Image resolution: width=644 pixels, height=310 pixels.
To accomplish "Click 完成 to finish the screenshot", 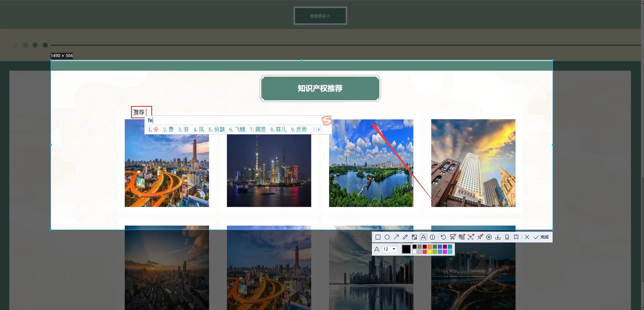I will tap(541, 237).
